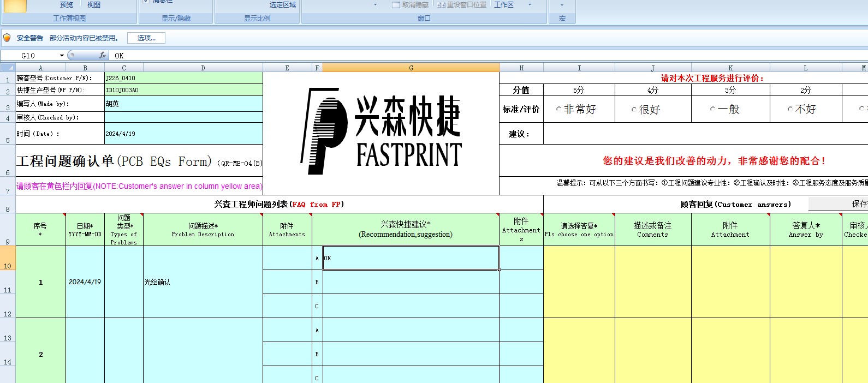Select the 很好 rating radio button

[x=634, y=110]
